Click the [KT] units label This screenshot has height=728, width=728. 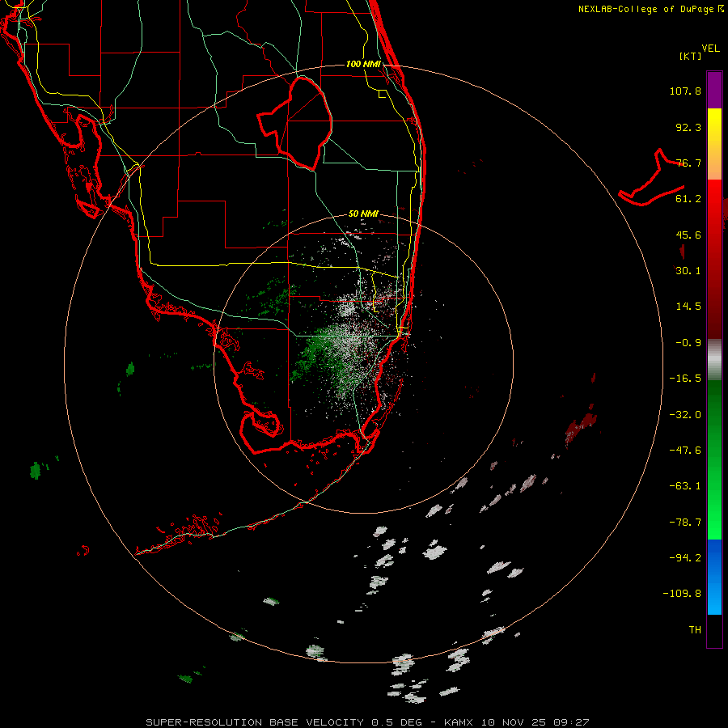690,56
